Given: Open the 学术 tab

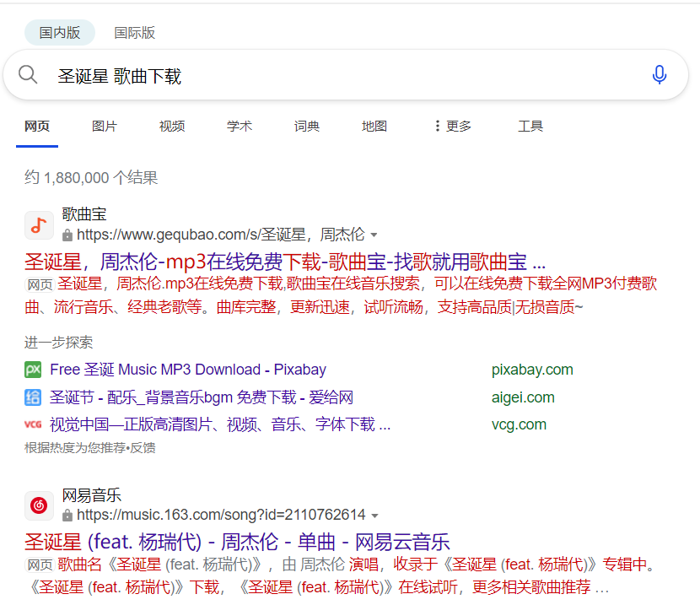Looking at the screenshot, I should point(240,127).
